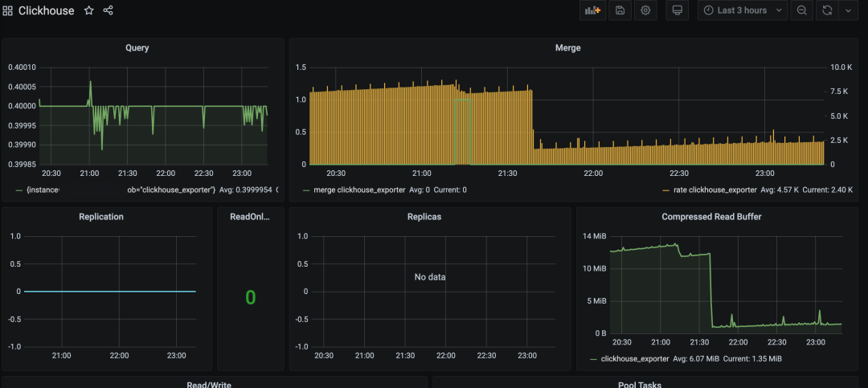Click the green legend color line in Query
868x388 pixels.
pos(18,190)
